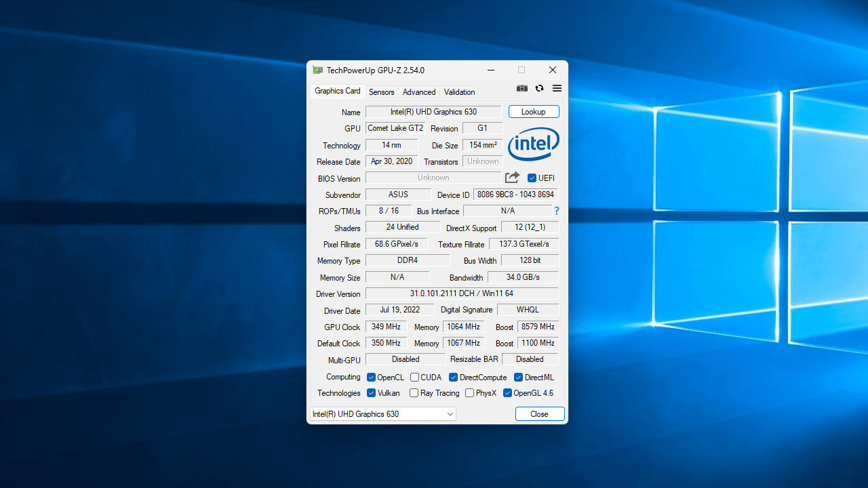
Task: Click the Intel logo
Action: tap(534, 144)
